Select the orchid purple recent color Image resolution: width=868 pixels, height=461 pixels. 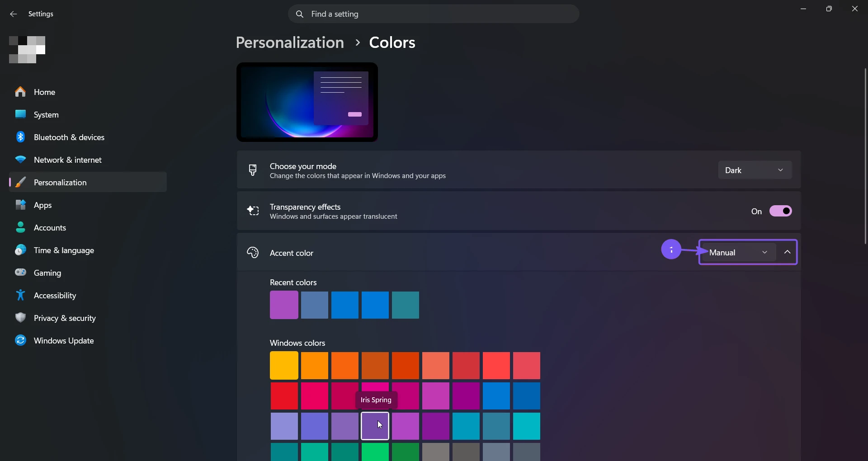point(284,305)
